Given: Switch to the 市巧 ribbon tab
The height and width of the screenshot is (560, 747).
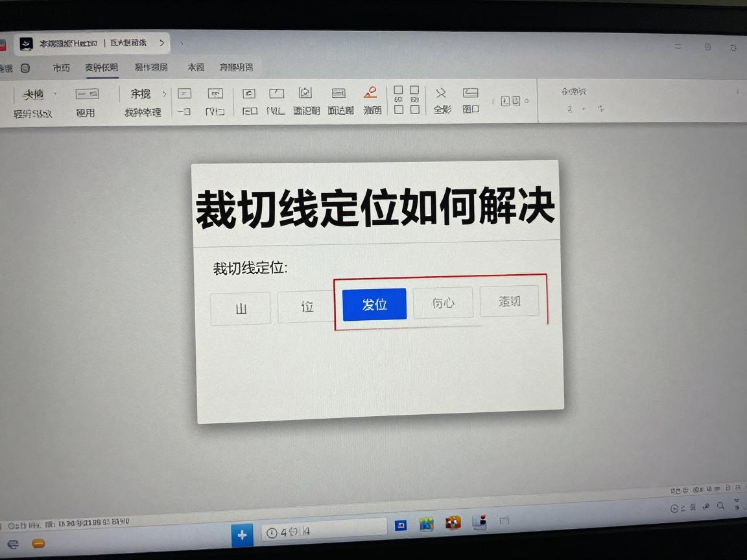Looking at the screenshot, I should (62, 67).
